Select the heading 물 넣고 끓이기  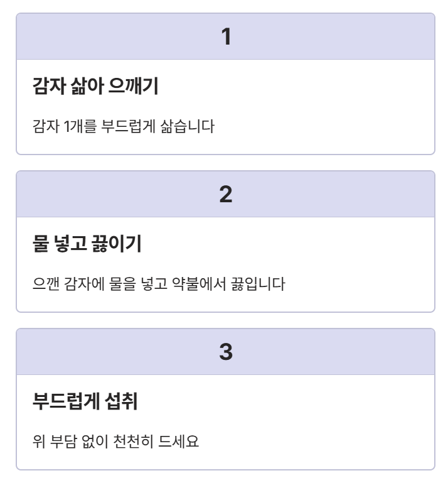click(x=87, y=244)
